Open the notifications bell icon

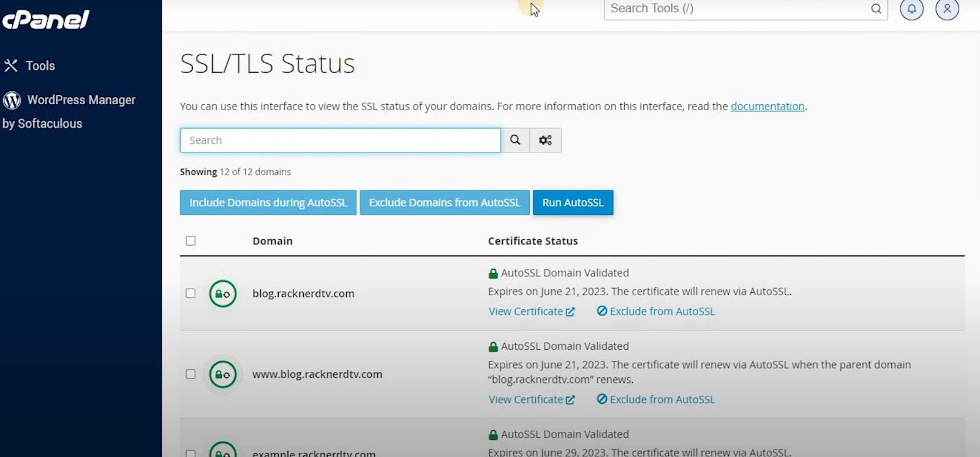[911, 9]
